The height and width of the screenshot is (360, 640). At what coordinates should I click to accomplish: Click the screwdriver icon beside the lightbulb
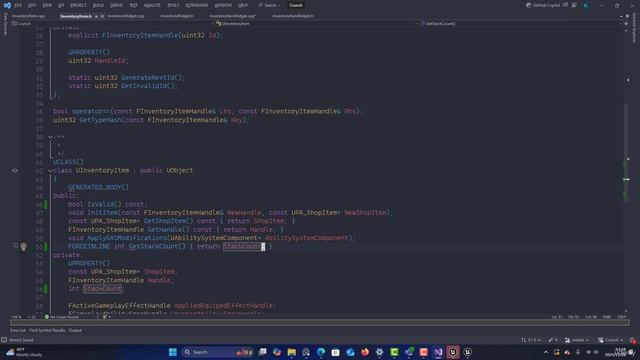pos(16,246)
